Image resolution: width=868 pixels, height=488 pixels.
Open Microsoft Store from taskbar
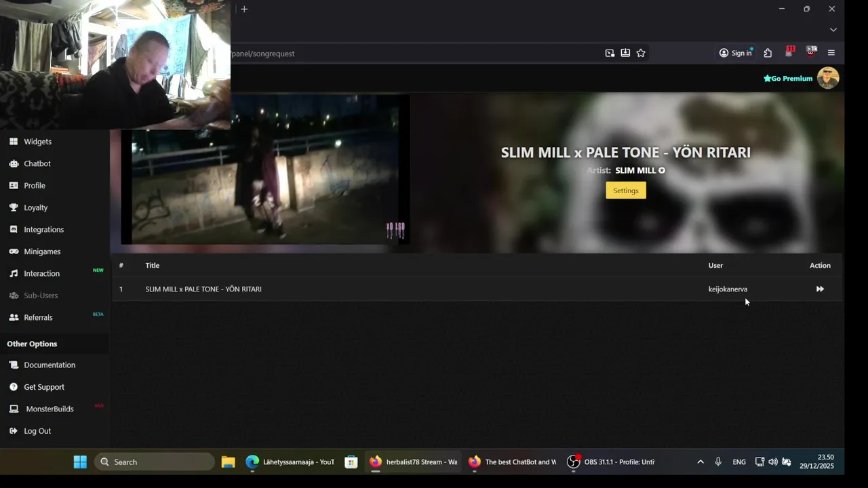[x=351, y=462]
